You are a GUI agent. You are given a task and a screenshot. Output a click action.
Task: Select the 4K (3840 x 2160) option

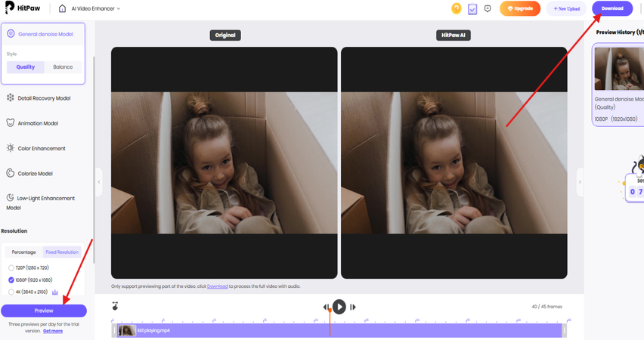pyautogui.click(x=28, y=292)
